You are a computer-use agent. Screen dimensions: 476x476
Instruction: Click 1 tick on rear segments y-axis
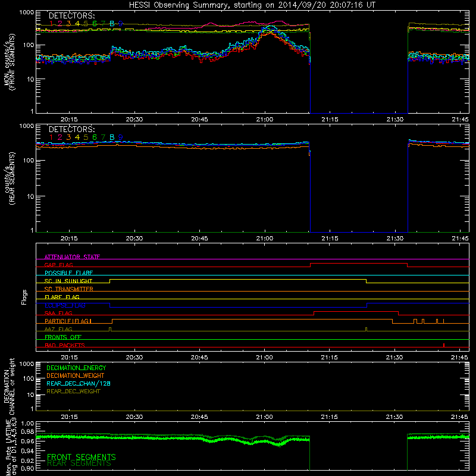pos(32,230)
